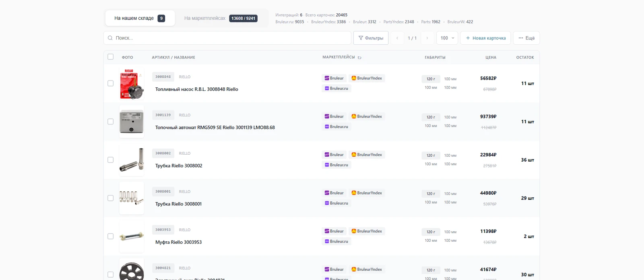Image resolution: width=644 pixels, height=280 pixels.
Task: Open the Фильтры filter button
Action: pyautogui.click(x=371, y=38)
